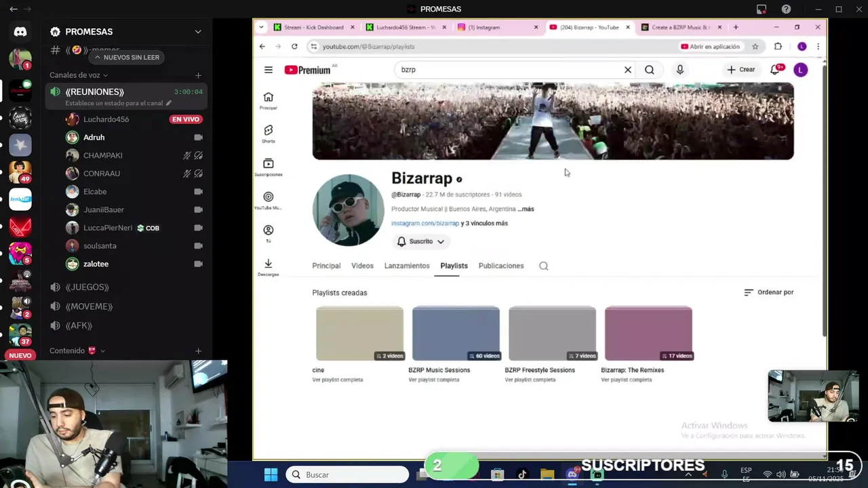The width and height of the screenshot is (868, 488).
Task: Open YouTube notifications bell
Action: coord(775,69)
